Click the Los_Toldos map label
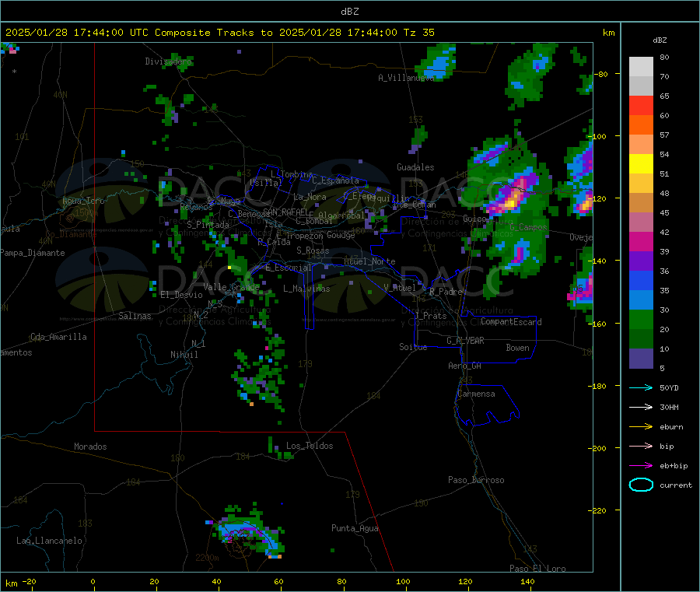 [x=310, y=446]
